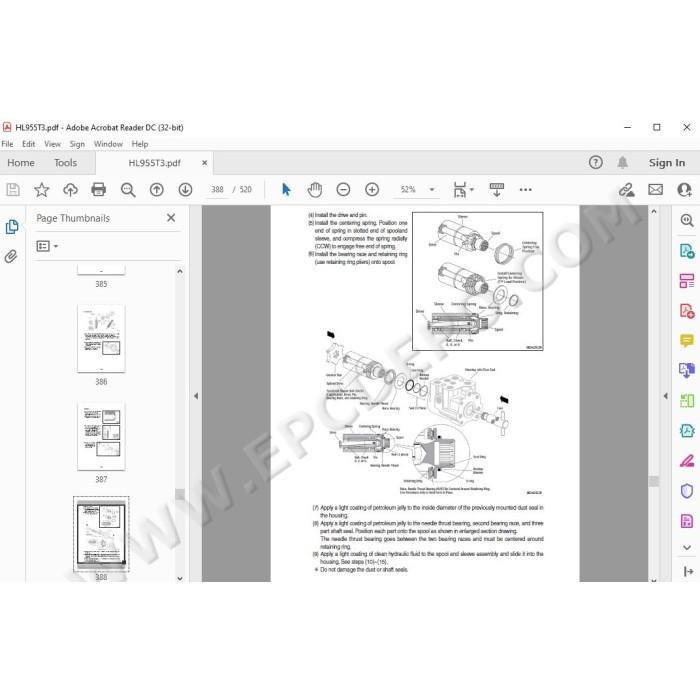Click the cloud upload icon
Viewport: 700px width, 700px height.
70,190
